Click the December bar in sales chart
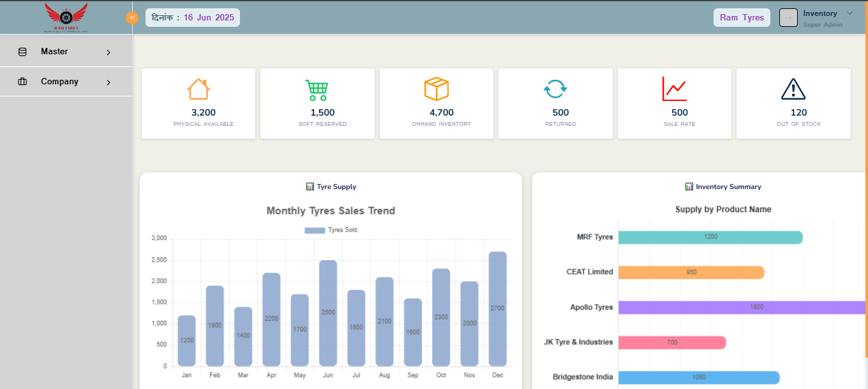868x389 pixels. pyautogui.click(x=498, y=309)
